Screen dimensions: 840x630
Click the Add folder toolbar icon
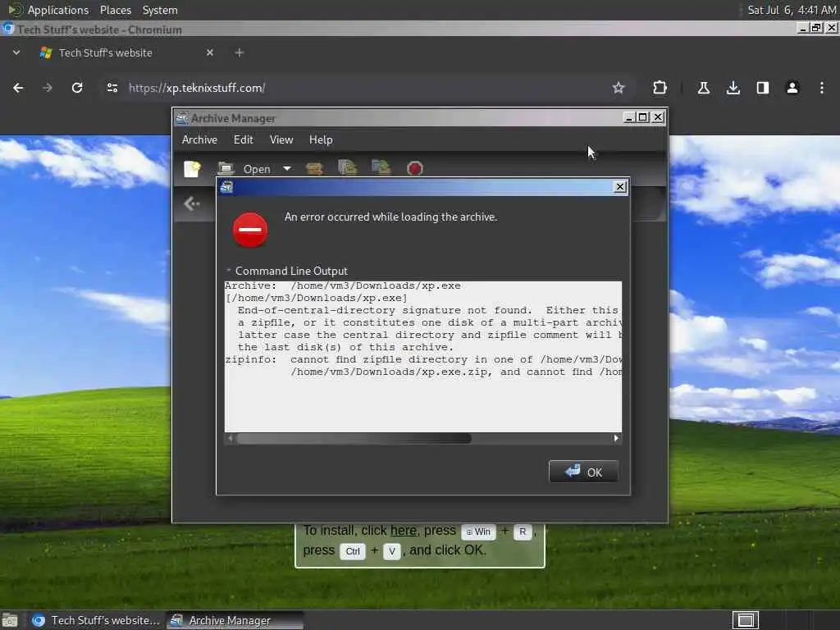click(x=381, y=167)
